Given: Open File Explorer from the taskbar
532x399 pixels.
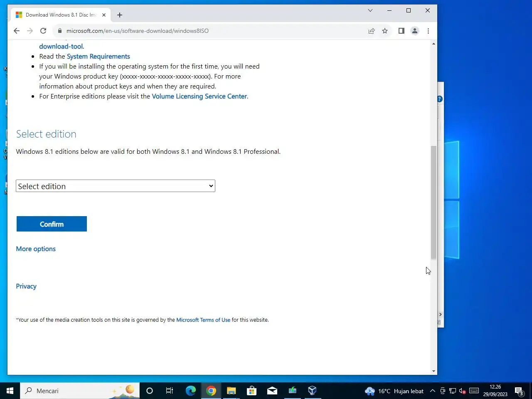Looking at the screenshot, I should (231, 391).
